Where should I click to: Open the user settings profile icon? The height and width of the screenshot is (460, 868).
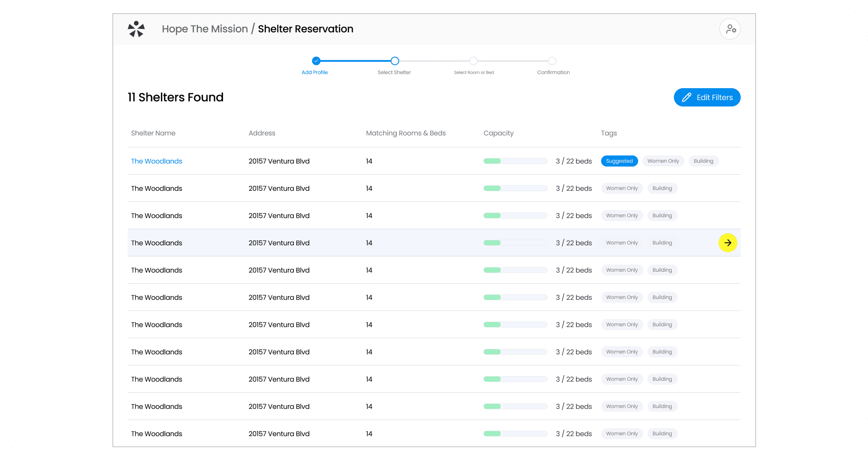click(x=730, y=29)
